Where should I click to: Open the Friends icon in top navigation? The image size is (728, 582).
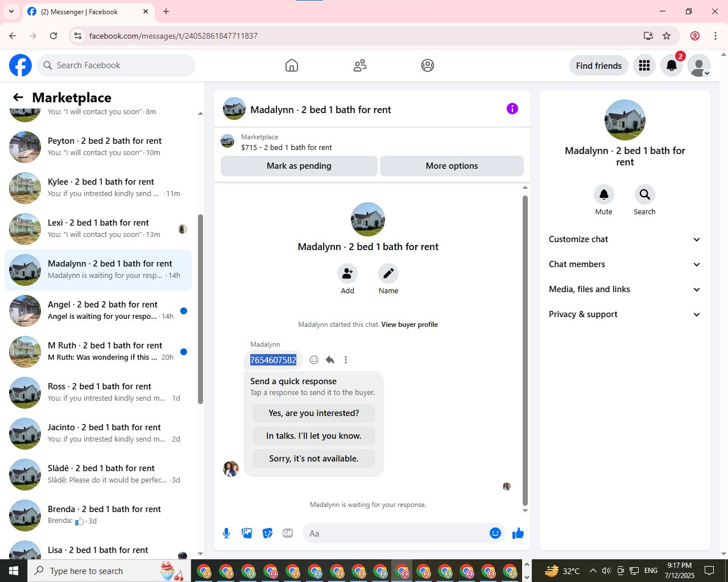(x=360, y=65)
